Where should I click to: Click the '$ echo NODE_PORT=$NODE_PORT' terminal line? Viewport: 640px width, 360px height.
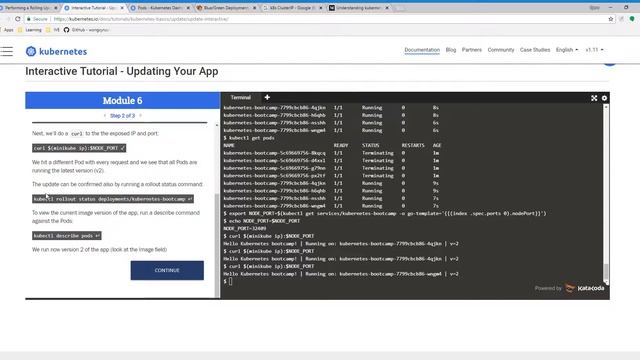[x=262, y=221]
